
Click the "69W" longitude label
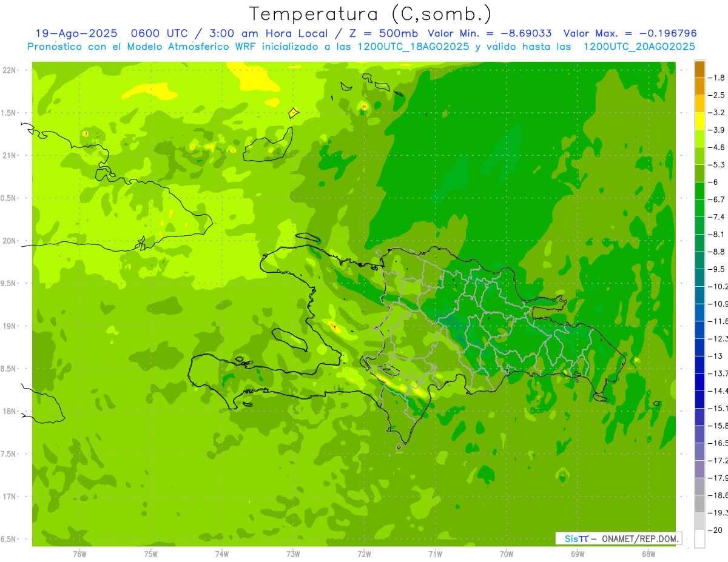pyautogui.click(x=578, y=554)
